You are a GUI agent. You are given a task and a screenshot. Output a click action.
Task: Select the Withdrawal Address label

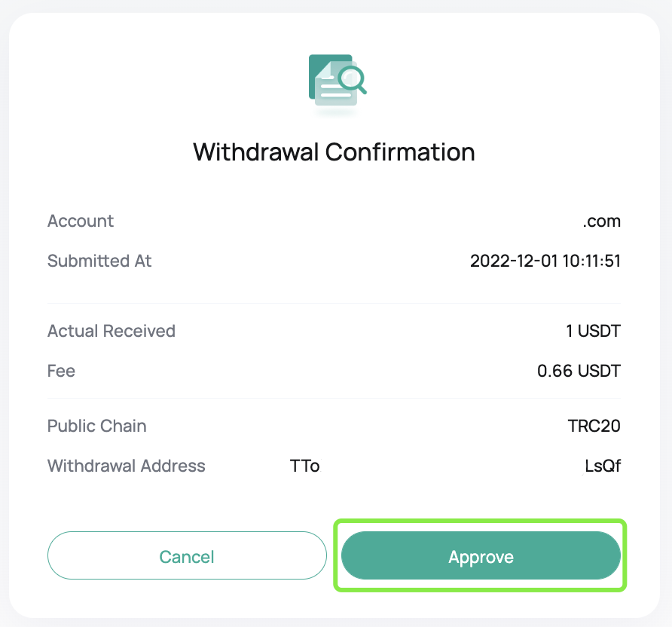pos(127,466)
